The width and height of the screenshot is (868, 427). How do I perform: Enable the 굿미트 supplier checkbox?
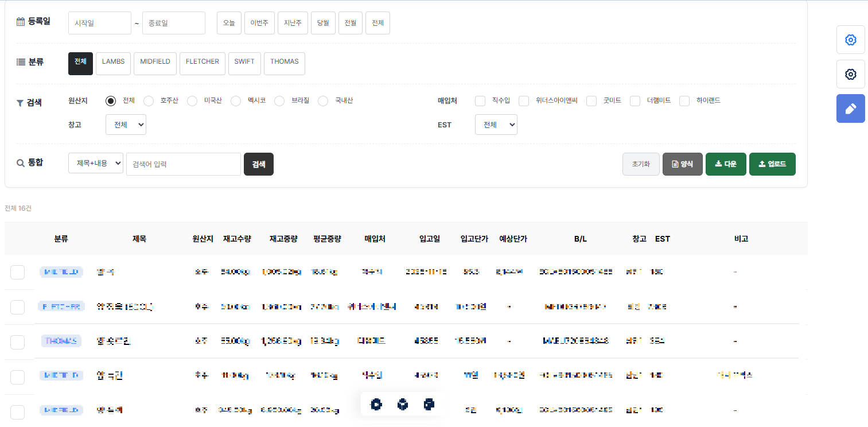pyautogui.click(x=592, y=101)
